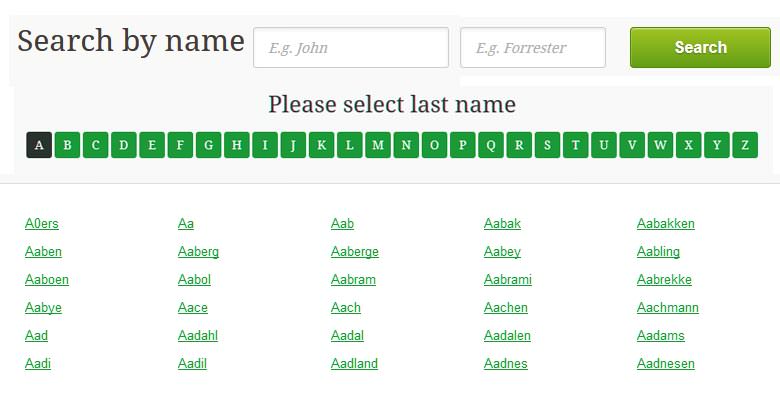The width and height of the screenshot is (780, 400).
Task: Click the Aaberg name link
Action: click(x=198, y=252)
